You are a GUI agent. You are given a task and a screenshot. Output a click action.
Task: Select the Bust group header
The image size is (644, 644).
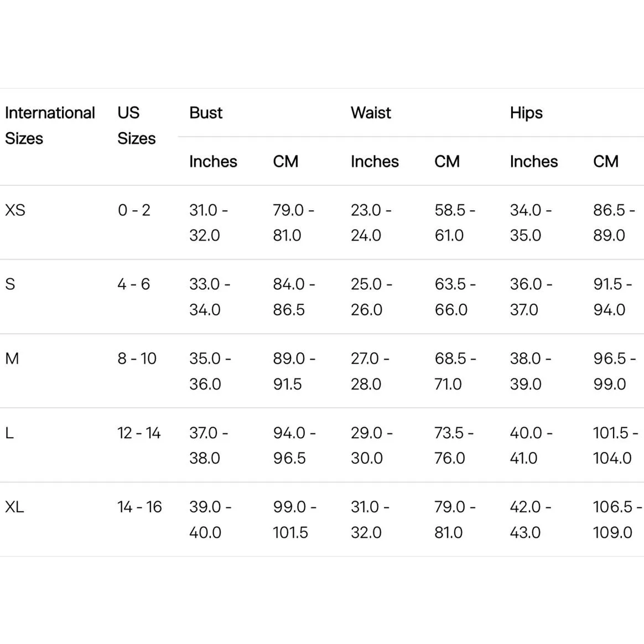(x=206, y=113)
